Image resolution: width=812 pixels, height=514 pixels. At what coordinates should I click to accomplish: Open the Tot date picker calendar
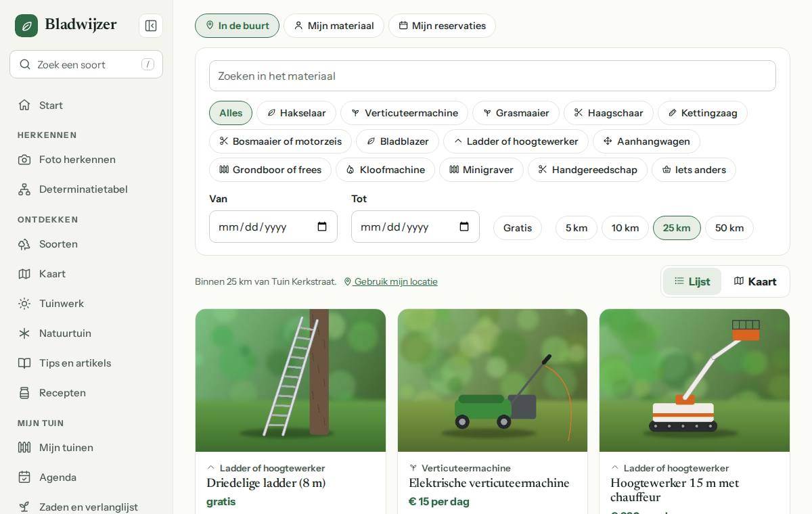point(464,227)
